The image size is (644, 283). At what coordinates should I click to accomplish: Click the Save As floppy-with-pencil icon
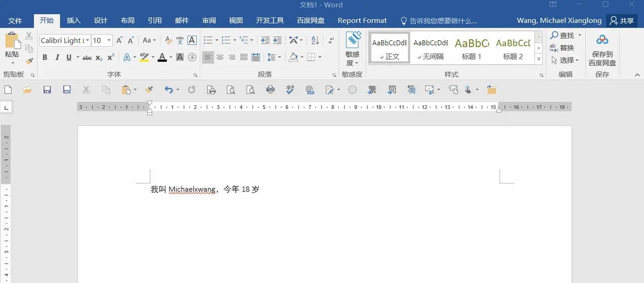[x=67, y=89]
